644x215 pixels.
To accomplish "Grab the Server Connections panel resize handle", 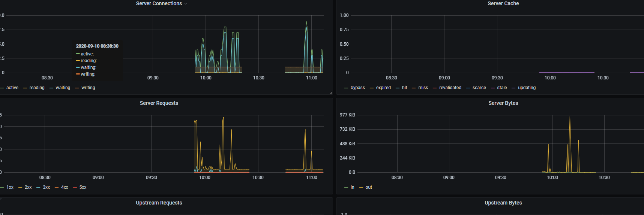I will coord(331,93).
